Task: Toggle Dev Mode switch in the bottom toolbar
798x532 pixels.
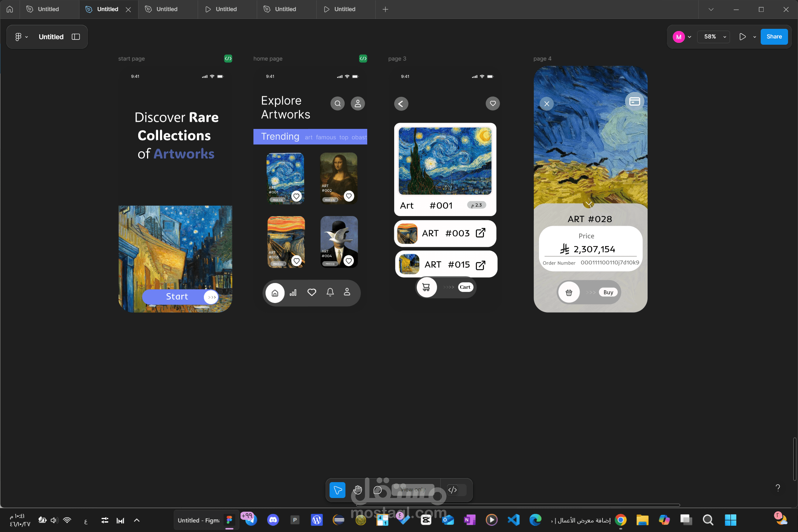Action: pyautogui.click(x=456, y=490)
